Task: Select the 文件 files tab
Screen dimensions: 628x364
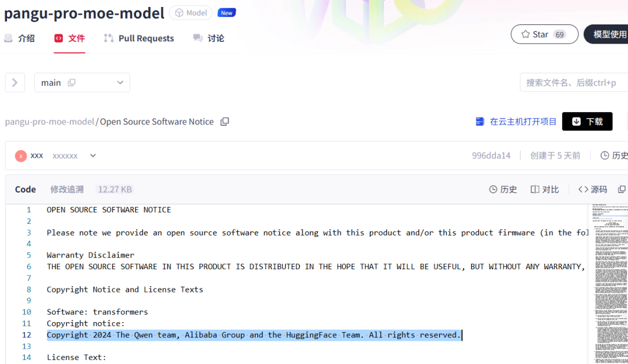Action: [x=70, y=38]
